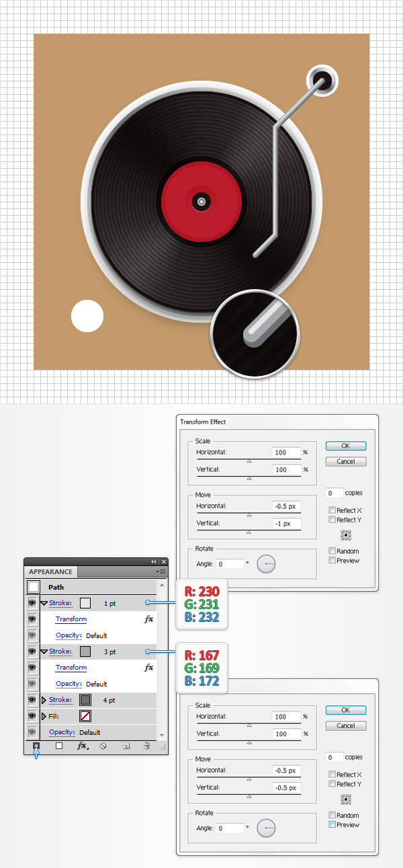Enable Reflect Y in lower Transform Effect dialog
The width and height of the screenshot is (403, 868).
[332, 784]
